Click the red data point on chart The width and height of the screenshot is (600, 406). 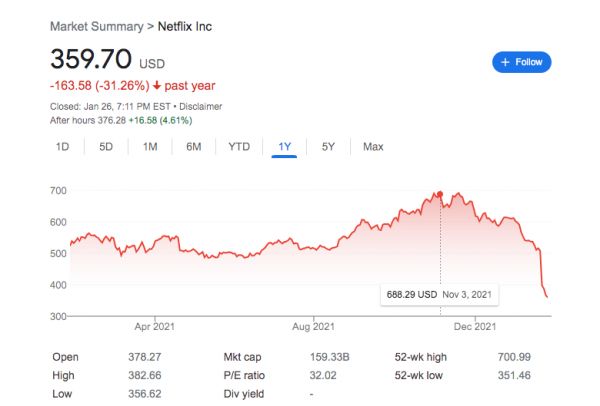click(440, 194)
